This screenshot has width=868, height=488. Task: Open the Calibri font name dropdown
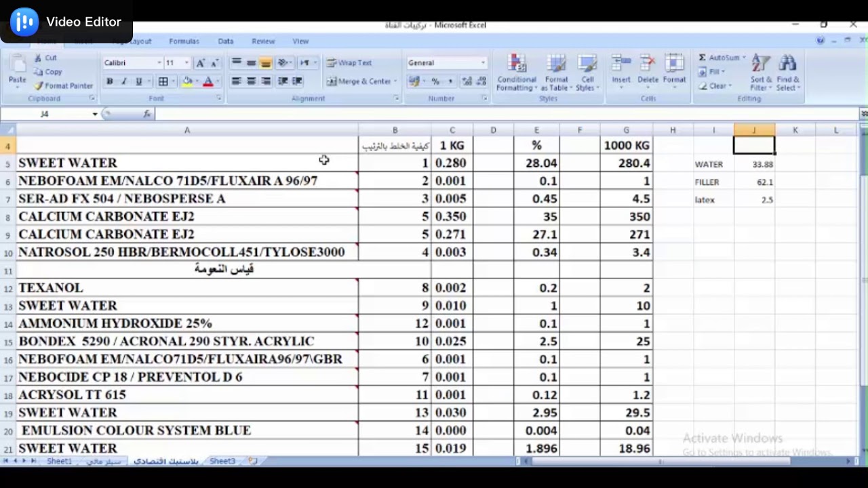point(159,63)
